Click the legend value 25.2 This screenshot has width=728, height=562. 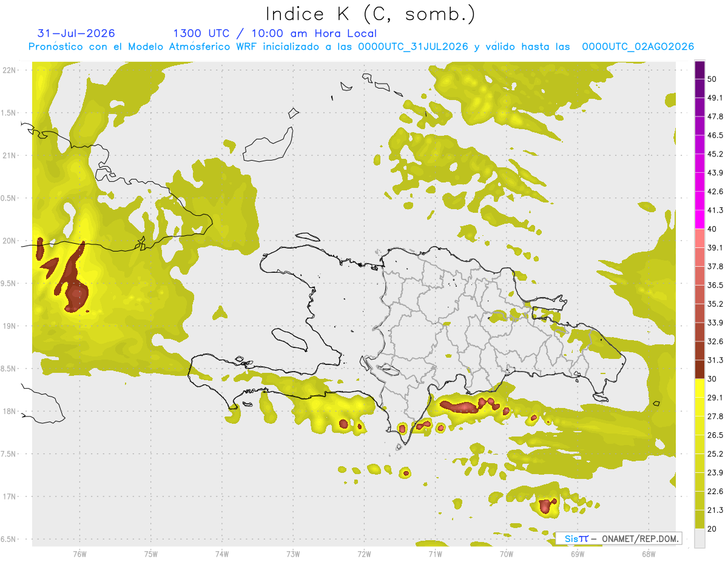click(715, 453)
